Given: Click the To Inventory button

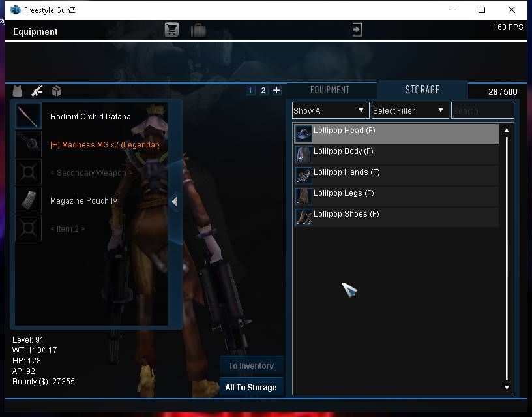Looking at the screenshot, I should [252, 365].
